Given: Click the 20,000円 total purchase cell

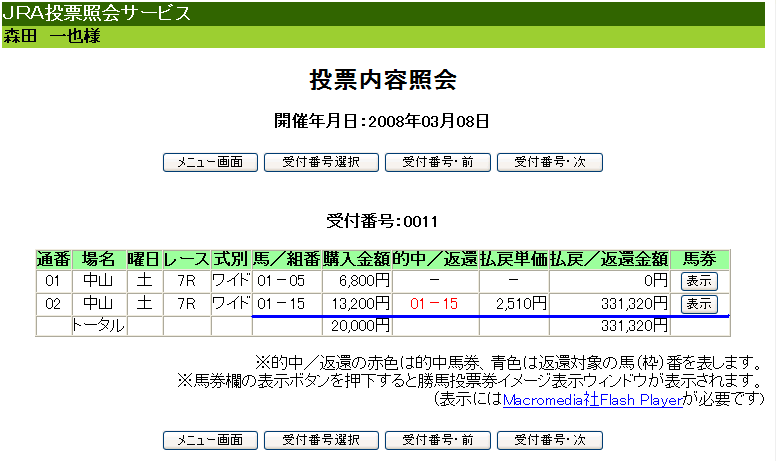Looking at the screenshot, I should click(x=356, y=325).
